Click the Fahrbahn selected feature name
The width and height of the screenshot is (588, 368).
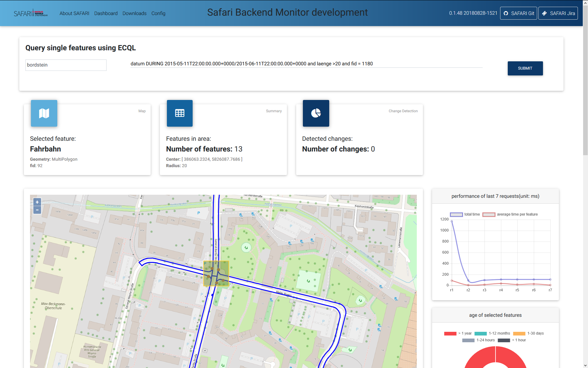tap(45, 149)
